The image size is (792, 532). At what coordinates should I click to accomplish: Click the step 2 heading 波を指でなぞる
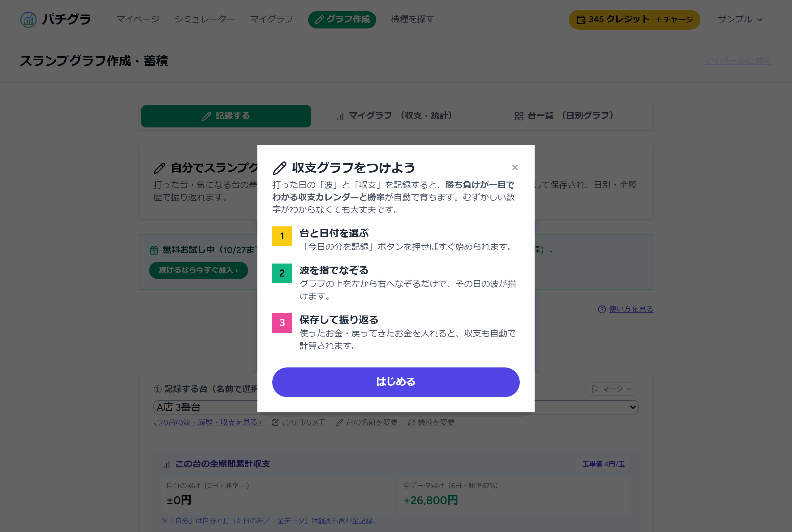tap(334, 270)
